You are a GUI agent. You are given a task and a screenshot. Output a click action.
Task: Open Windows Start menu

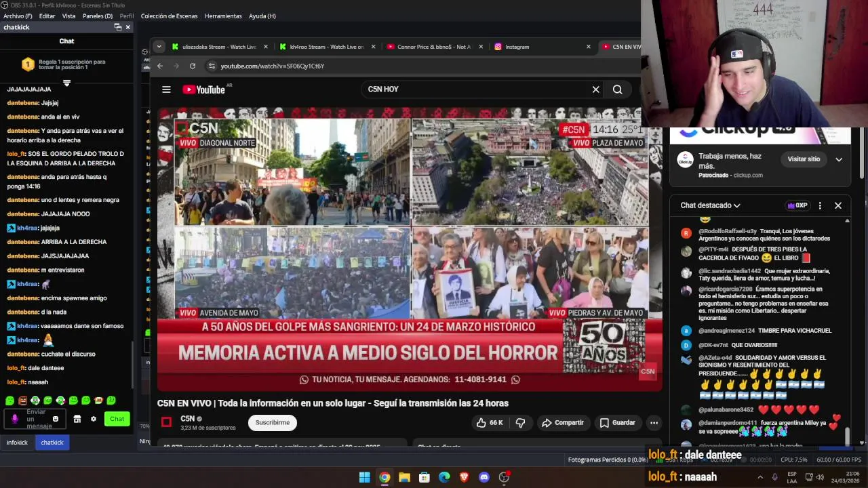(x=364, y=477)
